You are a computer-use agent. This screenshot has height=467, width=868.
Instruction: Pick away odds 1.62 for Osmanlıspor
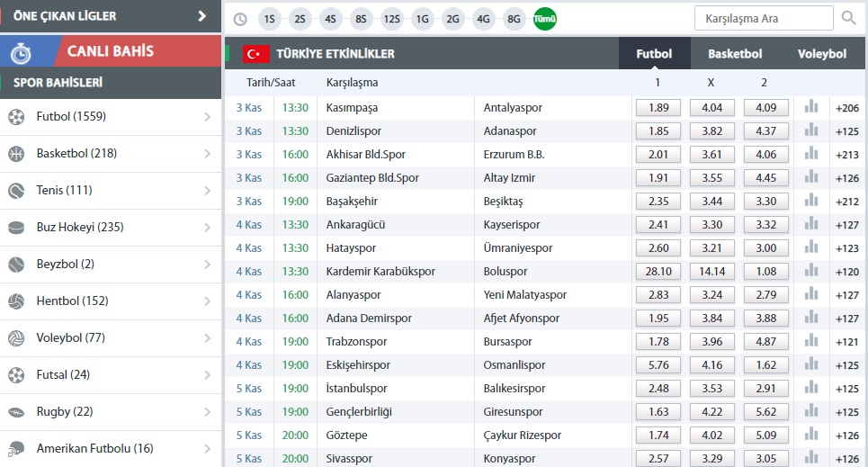tap(766, 365)
